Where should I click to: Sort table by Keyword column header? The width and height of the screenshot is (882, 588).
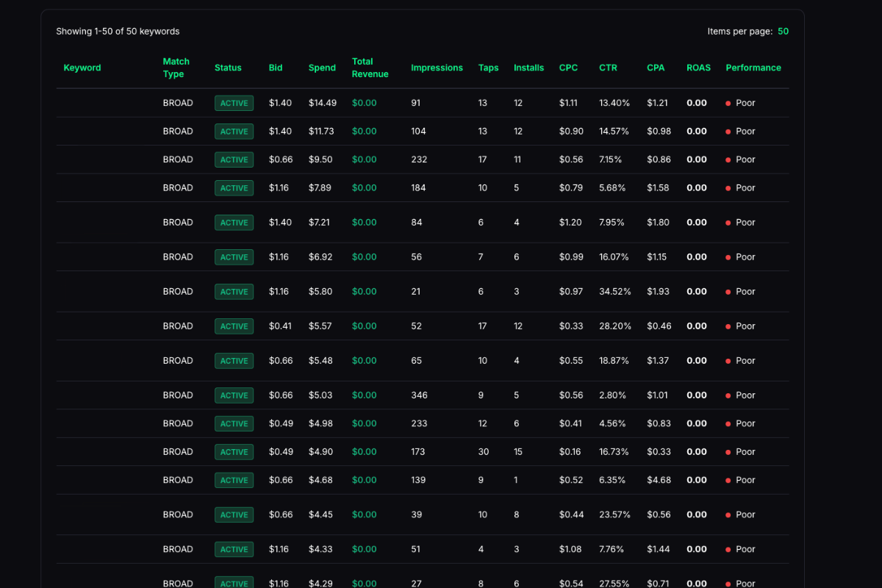click(x=82, y=68)
